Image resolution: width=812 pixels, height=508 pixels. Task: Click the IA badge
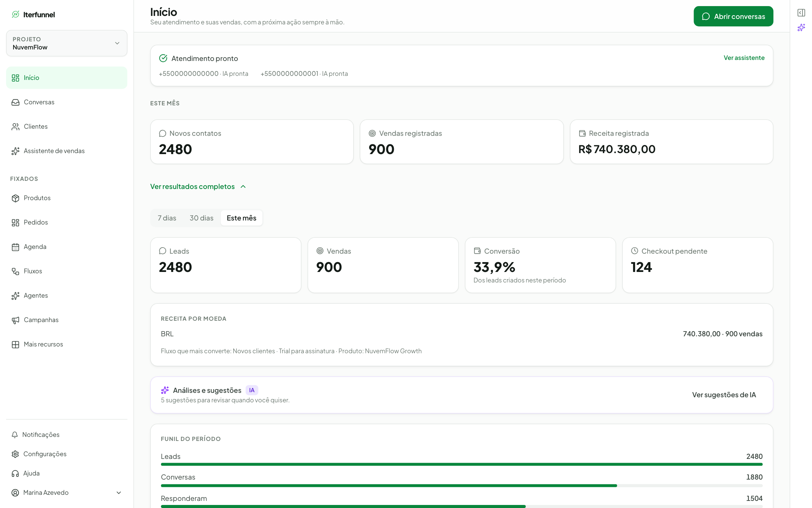(x=252, y=390)
